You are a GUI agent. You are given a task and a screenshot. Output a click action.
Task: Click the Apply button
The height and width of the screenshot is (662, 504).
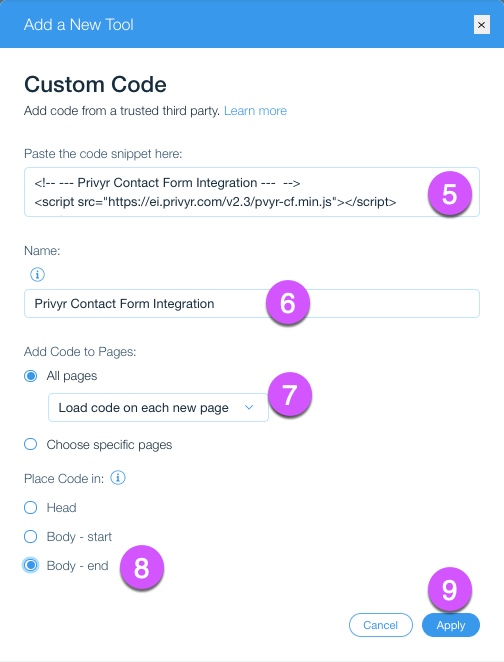click(x=451, y=625)
